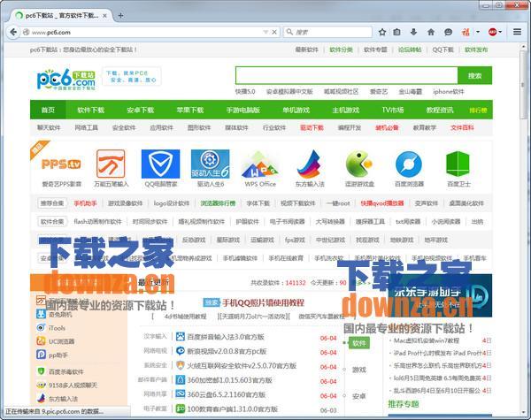Viewport: 531px width, 420px height.
Task: Open 新浪视频v2.0.0.8官方pc版 entry
Action: (x=227, y=351)
